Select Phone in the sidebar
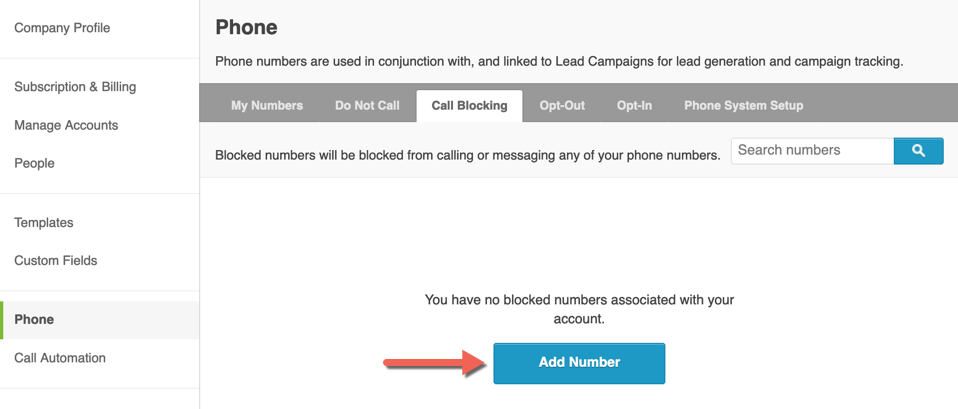The width and height of the screenshot is (958, 409). coord(34,319)
